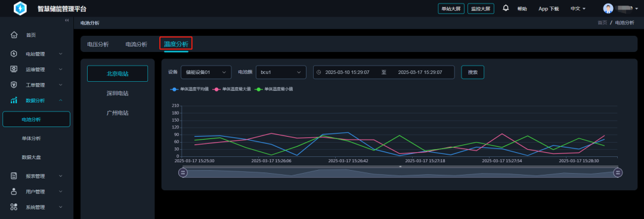
Task: Click the 首页 home icon
Action: (x=14, y=35)
